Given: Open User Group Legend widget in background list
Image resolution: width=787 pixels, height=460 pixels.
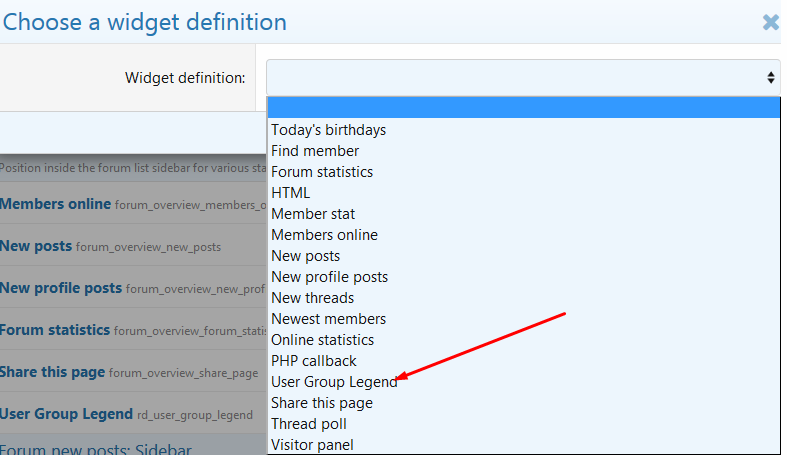Looking at the screenshot, I should (x=66, y=414).
